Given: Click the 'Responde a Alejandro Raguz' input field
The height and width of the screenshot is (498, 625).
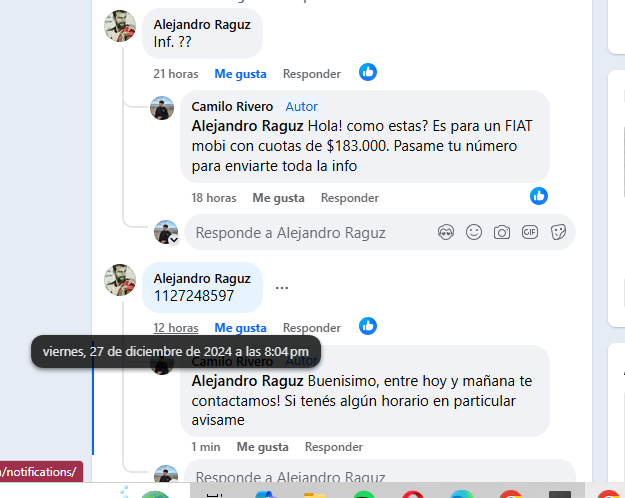Looking at the screenshot, I should point(379,232).
